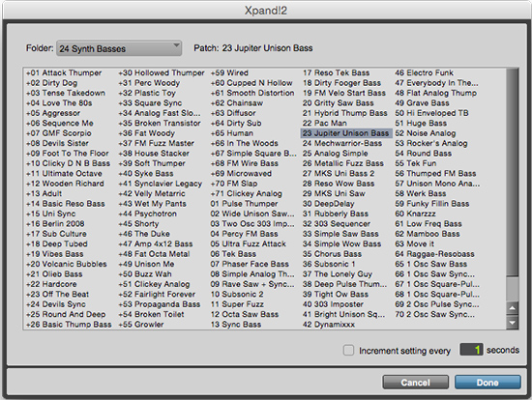Select patch +20 Volcanic Bubbles
The image size is (532, 400).
(x=67, y=264)
